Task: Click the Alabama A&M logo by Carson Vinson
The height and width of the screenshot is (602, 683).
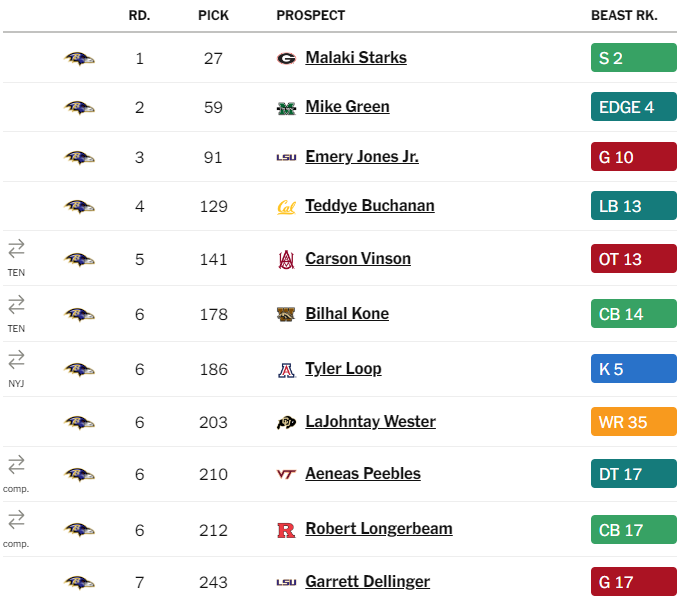Action: click(286, 260)
